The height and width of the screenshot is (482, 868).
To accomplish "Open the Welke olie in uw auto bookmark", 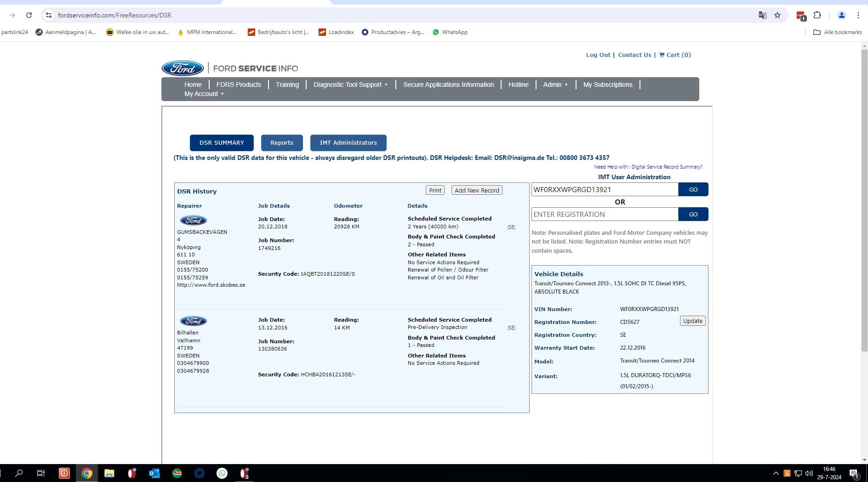I will tap(137, 32).
